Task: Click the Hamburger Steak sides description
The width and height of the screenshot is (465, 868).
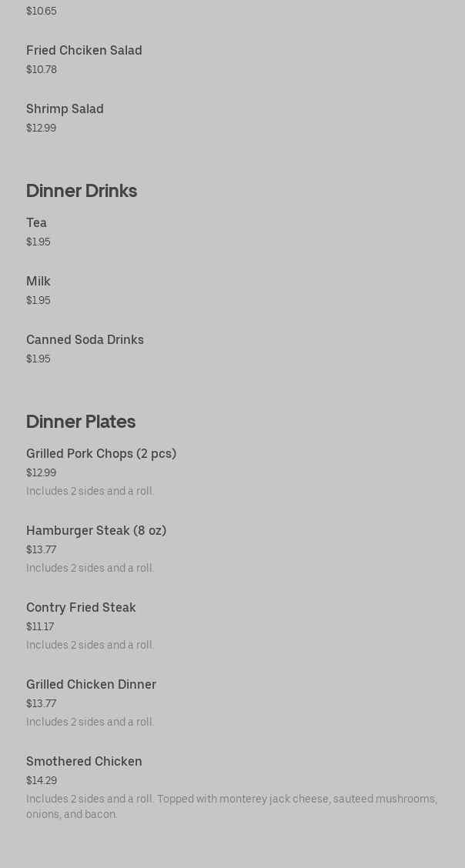Action: [x=90, y=569]
